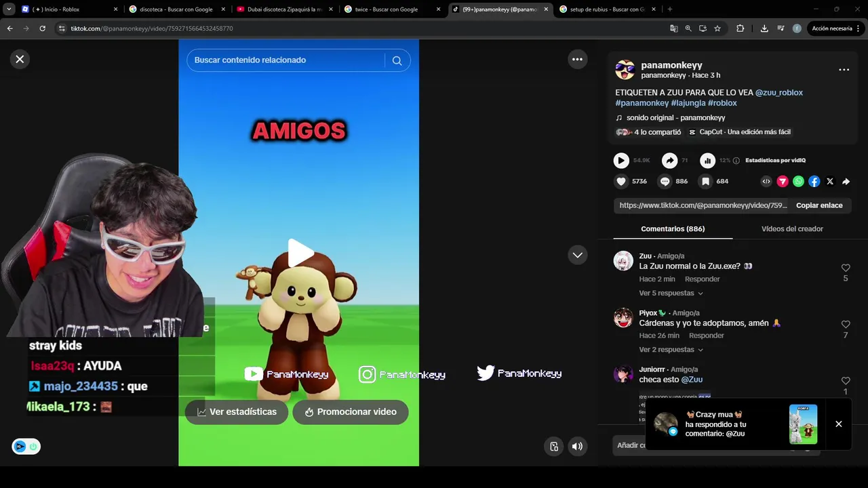The width and height of the screenshot is (868, 488).
Task: Share video to Facebook
Action: [x=814, y=182]
